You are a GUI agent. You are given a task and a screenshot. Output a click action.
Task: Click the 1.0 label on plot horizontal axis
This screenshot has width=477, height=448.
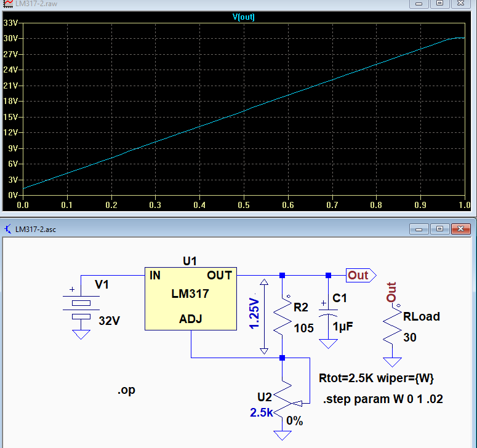click(465, 205)
